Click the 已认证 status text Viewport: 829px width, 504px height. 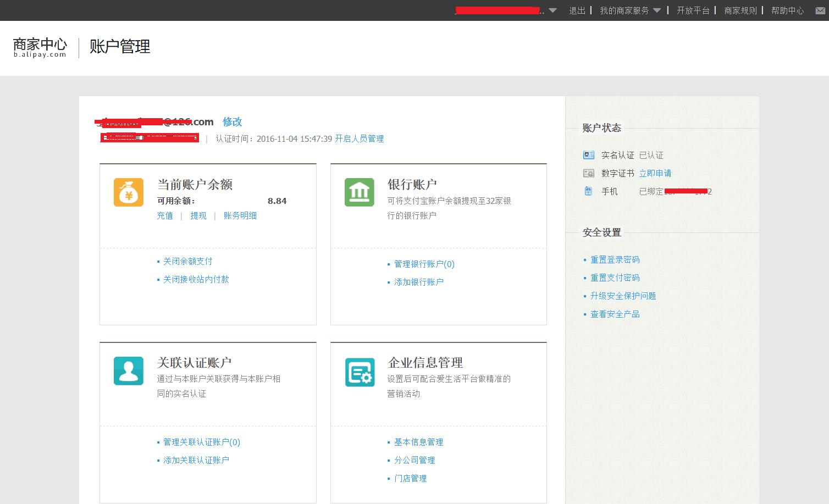click(x=651, y=155)
